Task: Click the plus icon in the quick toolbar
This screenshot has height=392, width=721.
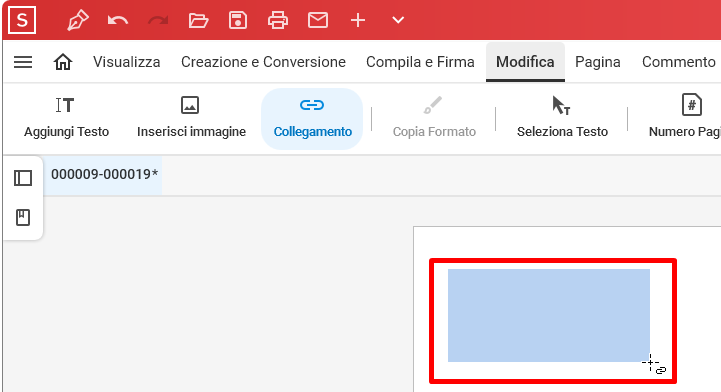Action: (x=358, y=20)
